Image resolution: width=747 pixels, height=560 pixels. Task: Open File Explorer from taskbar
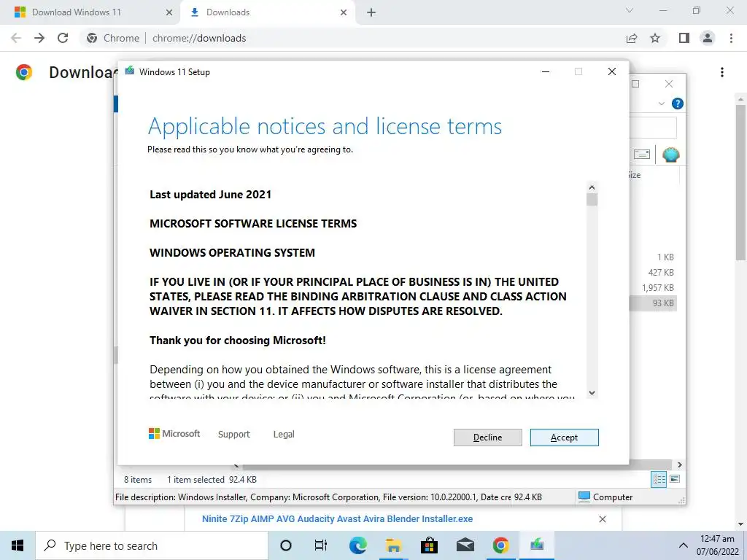(x=393, y=545)
